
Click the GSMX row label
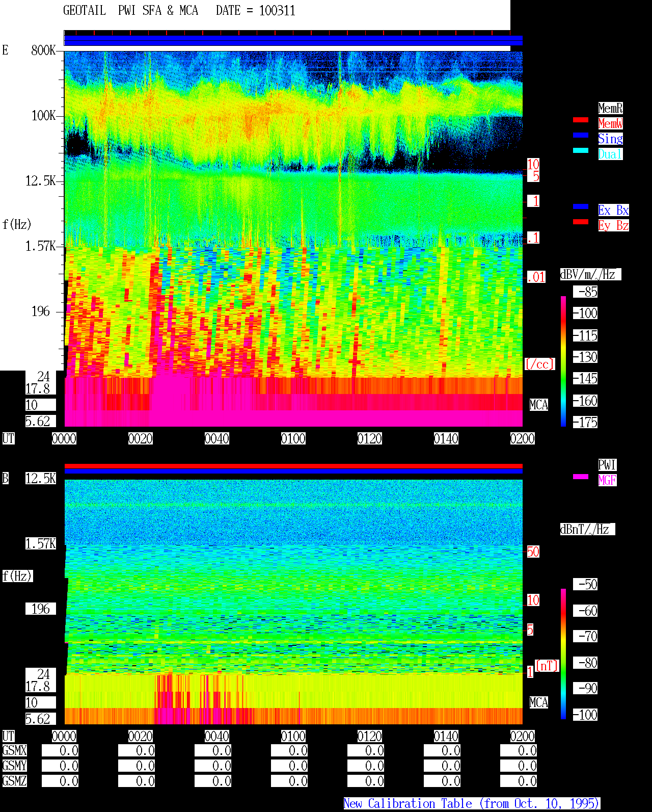pyautogui.click(x=15, y=750)
